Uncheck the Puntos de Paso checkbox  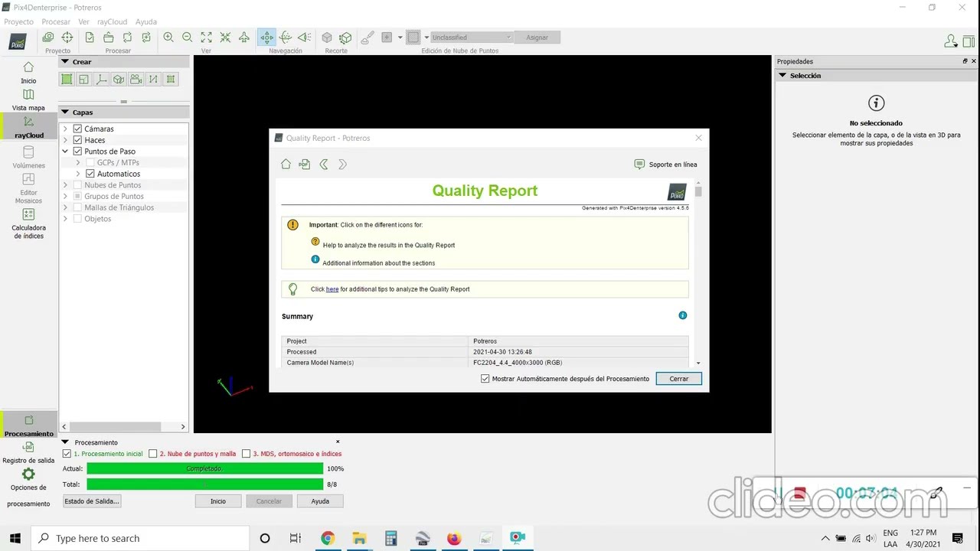click(77, 151)
